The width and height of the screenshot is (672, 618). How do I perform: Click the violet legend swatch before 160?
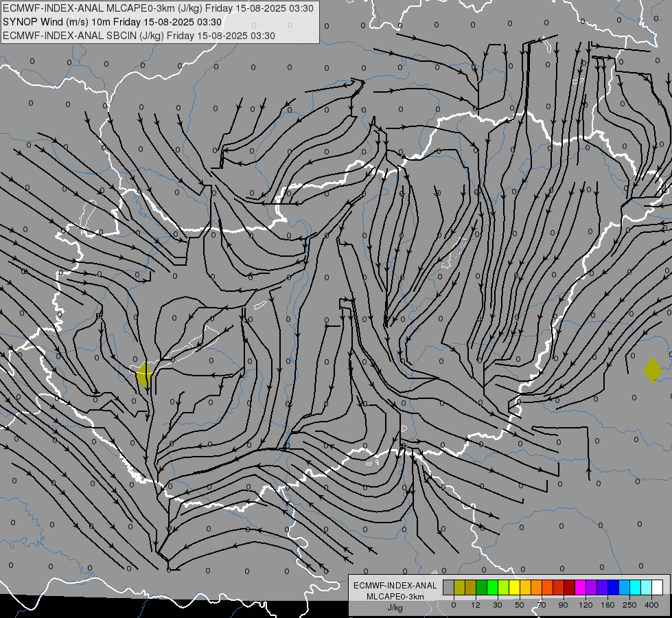point(603,587)
